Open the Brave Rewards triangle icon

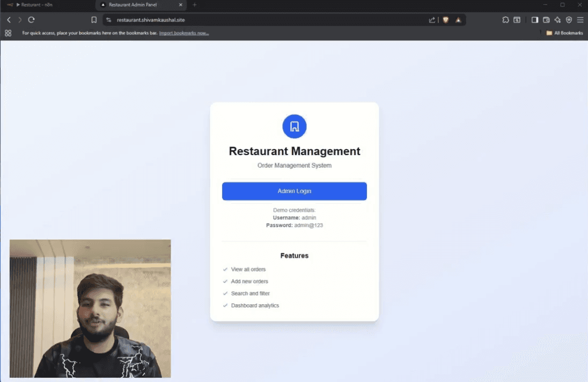(459, 20)
